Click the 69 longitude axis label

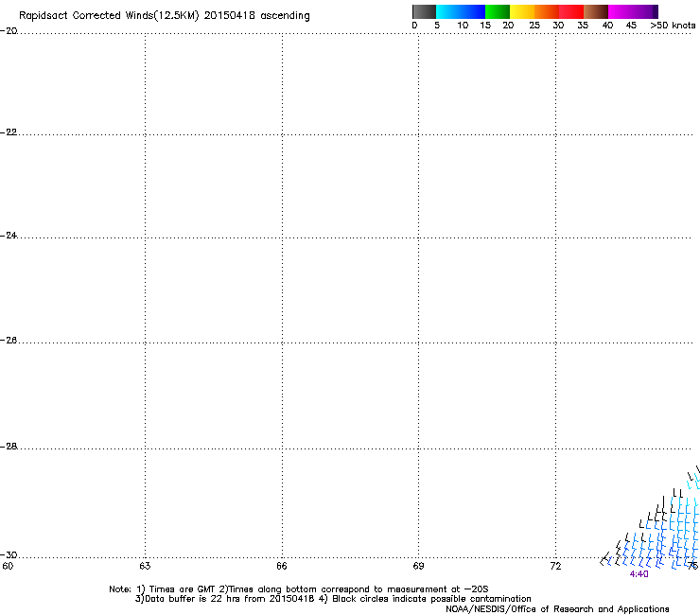tap(418, 567)
